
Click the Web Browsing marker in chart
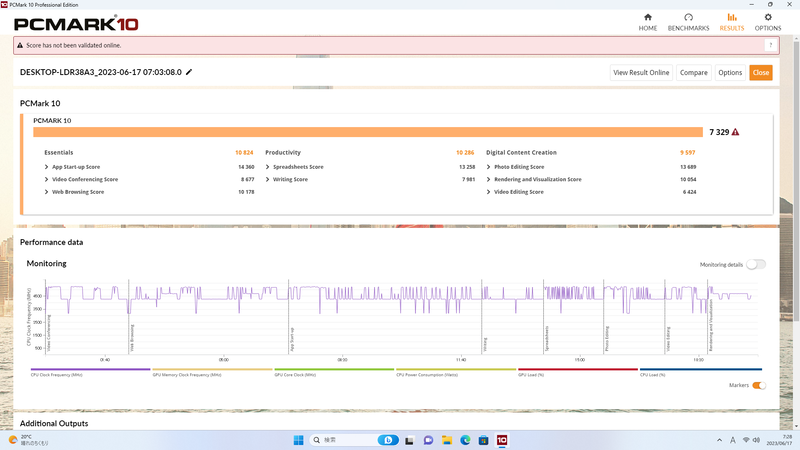(132, 338)
